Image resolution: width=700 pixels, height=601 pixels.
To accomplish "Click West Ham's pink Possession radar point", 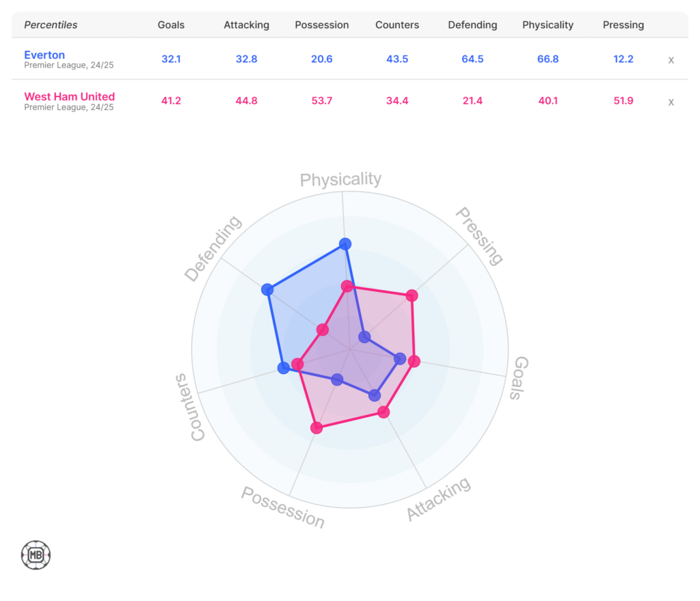I will [316, 428].
